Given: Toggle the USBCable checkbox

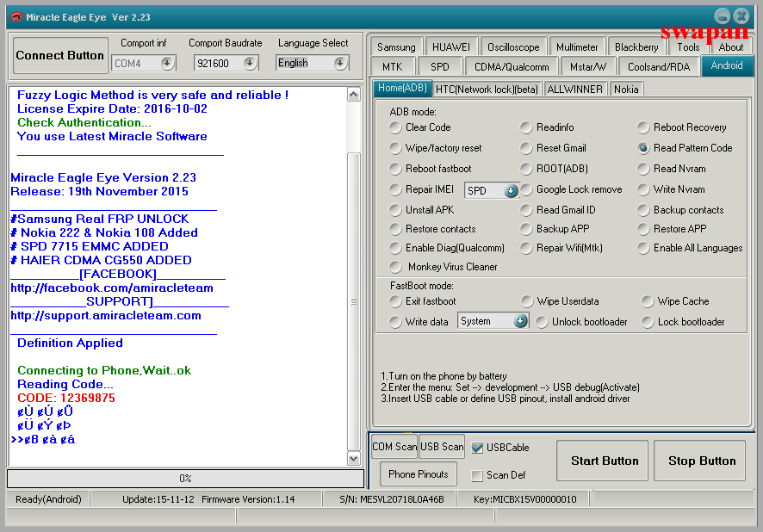Looking at the screenshot, I should pos(477,448).
